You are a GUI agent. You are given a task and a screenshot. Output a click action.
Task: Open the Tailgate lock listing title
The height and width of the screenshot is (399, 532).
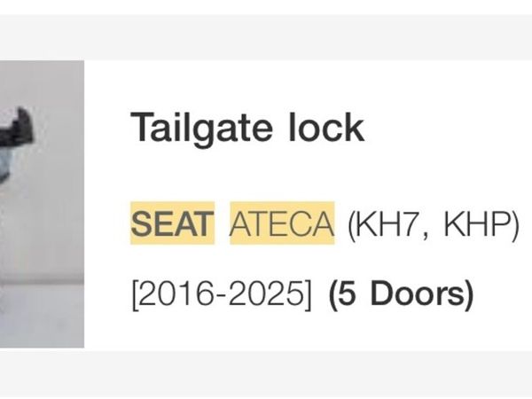click(x=247, y=128)
